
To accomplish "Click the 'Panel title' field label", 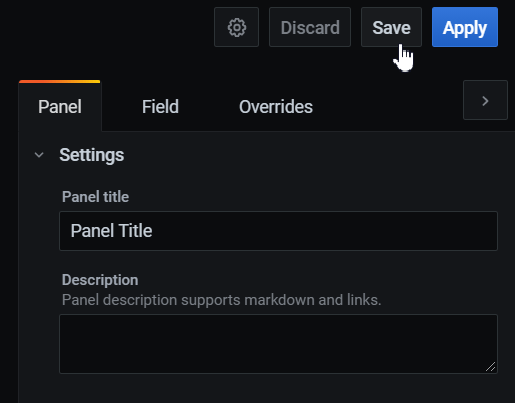I will click(x=95, y=197).
